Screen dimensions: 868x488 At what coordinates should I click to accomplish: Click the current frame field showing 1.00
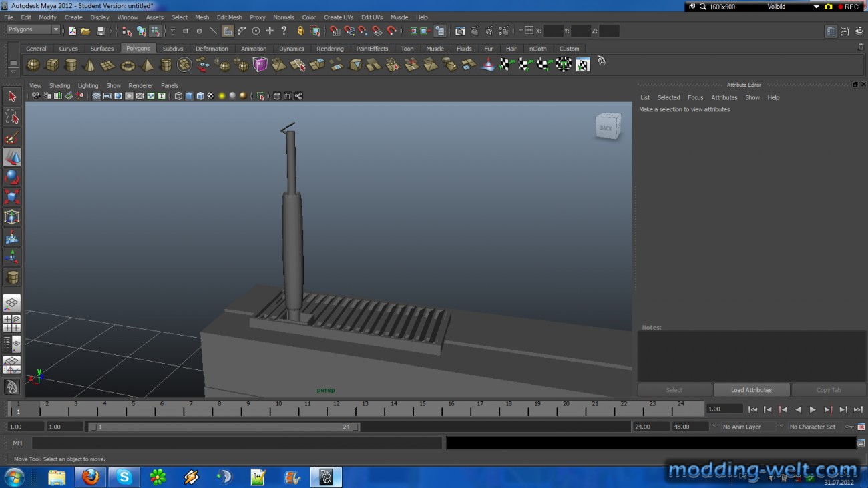click(x=724, y=409)
